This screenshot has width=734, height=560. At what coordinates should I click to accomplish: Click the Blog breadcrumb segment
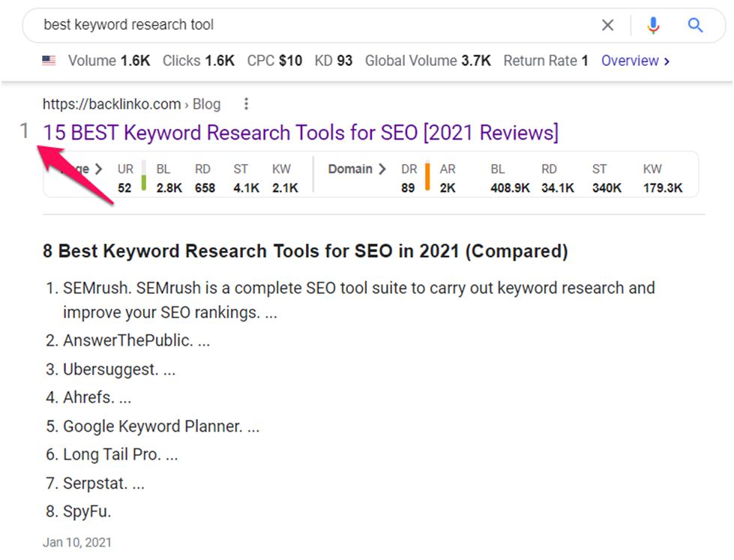click(206, 104)
